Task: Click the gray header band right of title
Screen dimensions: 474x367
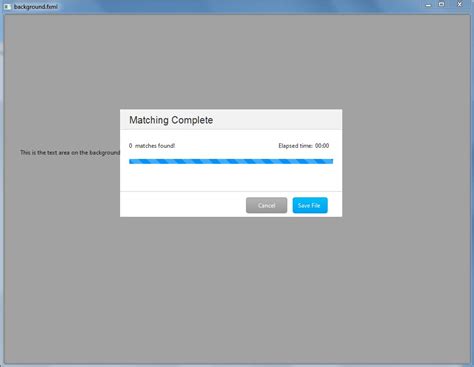Action: tap(277, 120)
